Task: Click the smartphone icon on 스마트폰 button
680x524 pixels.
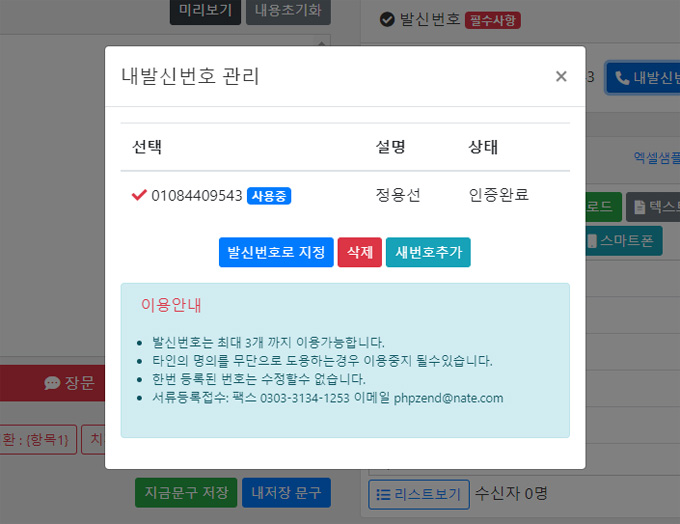Action: [x=593, y=241]
